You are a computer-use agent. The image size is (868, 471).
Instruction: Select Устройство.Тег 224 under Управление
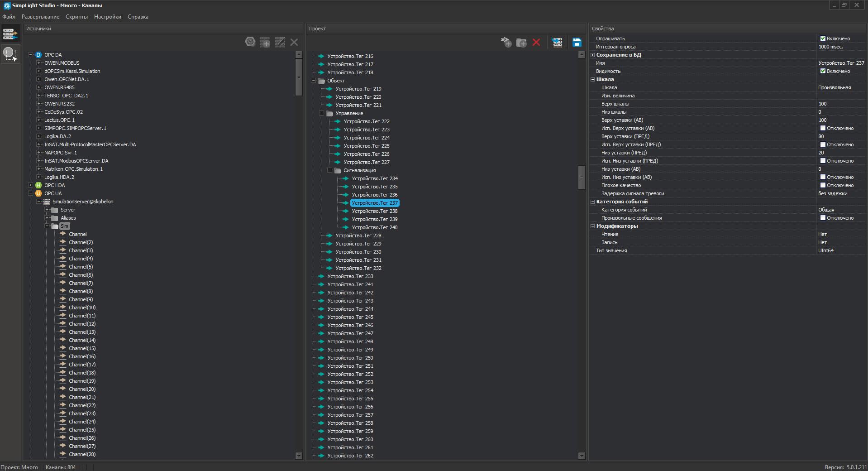(367, 138)
